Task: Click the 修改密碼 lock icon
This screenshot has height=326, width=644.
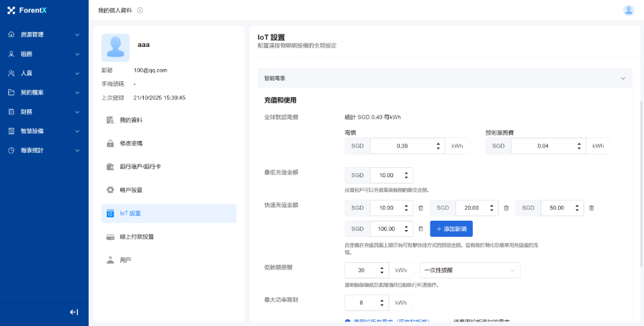Action: 110,144
